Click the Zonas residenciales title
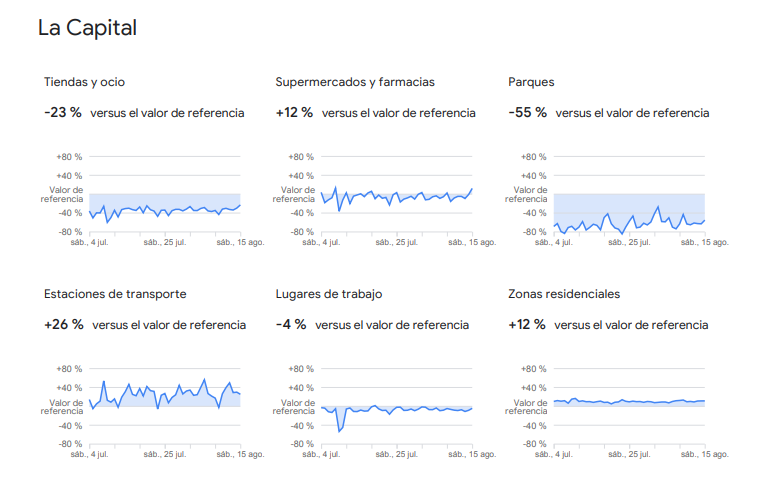This screenshot has height=501, width=760. [564, 294]
